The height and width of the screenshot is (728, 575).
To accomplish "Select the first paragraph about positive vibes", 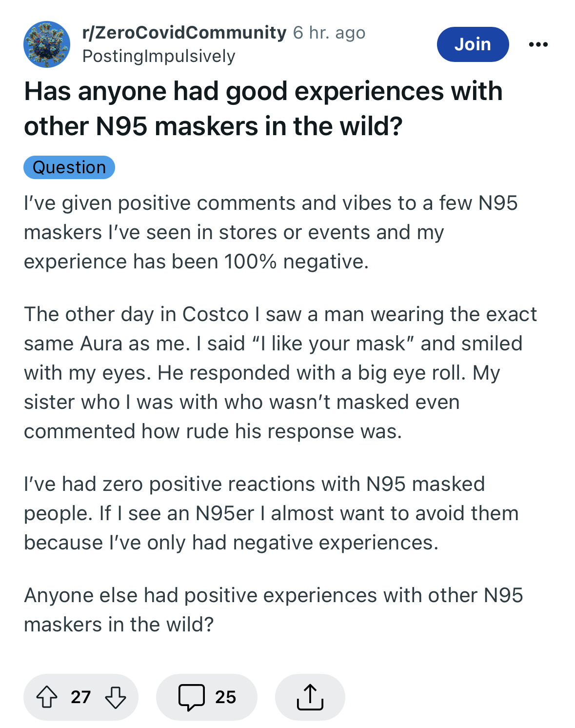I will 271,232.
